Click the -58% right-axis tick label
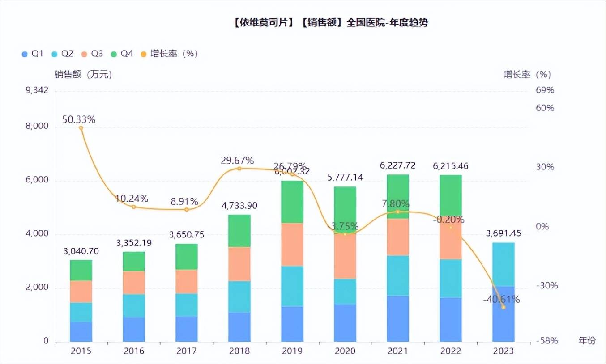The width and height of the screenshot is (606, 364). click(547, 341)
